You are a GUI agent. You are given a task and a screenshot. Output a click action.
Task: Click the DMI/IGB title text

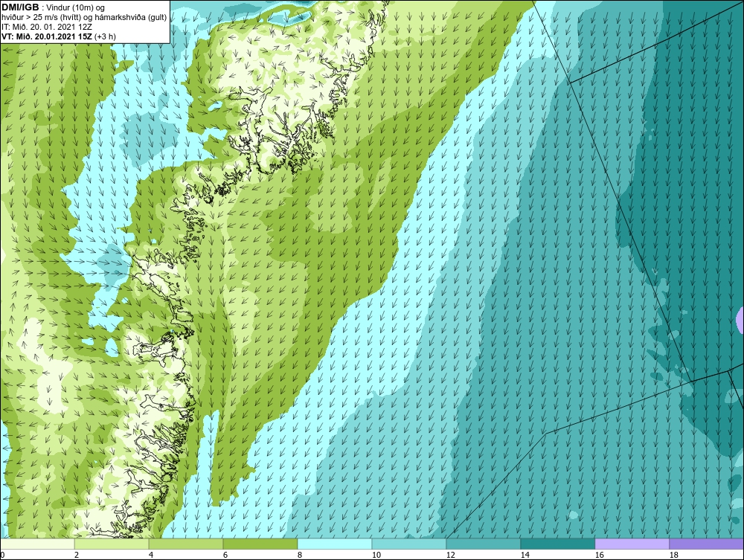(x=20, y=7)
